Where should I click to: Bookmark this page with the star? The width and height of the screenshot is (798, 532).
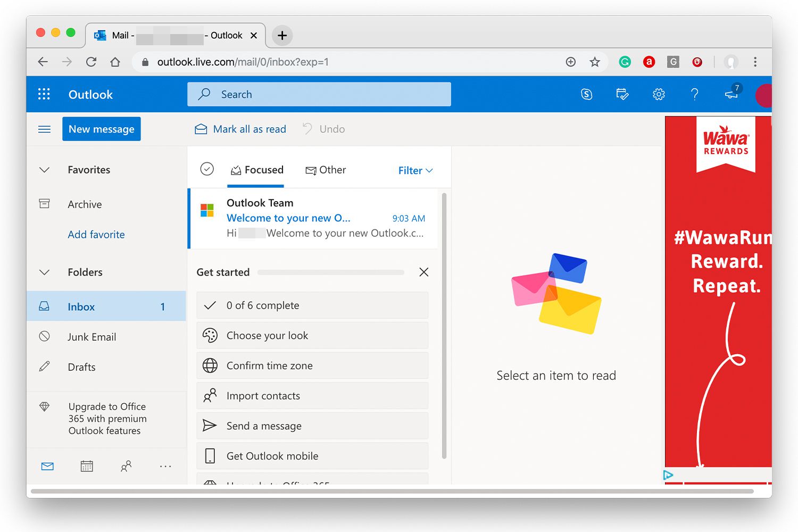(x=595, y=62)
